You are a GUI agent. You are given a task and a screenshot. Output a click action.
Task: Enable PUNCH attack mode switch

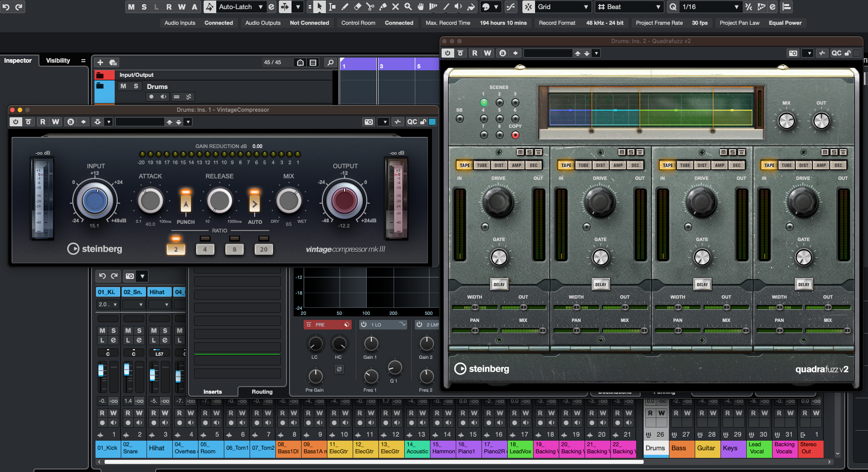pos(186,204)
